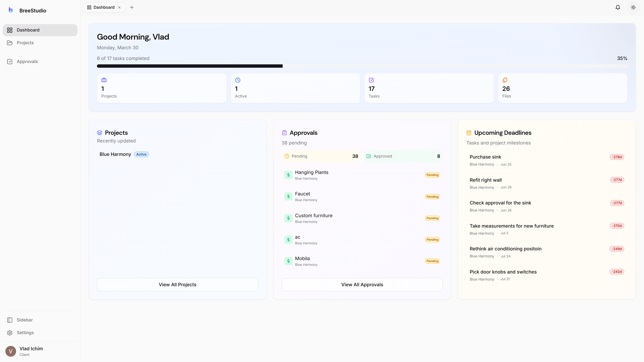Screen dimensions: 644x362
Task: Open the Refit right wall deadline
Action: click(547, 183)
